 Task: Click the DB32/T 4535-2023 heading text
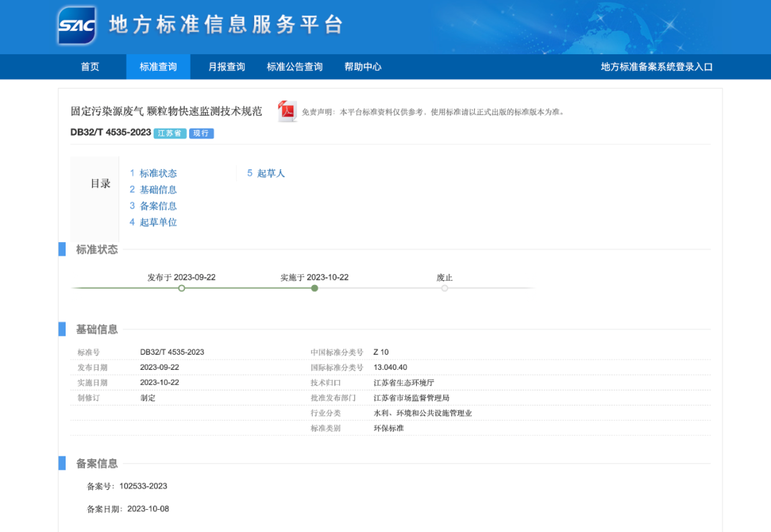click(111, 132)
